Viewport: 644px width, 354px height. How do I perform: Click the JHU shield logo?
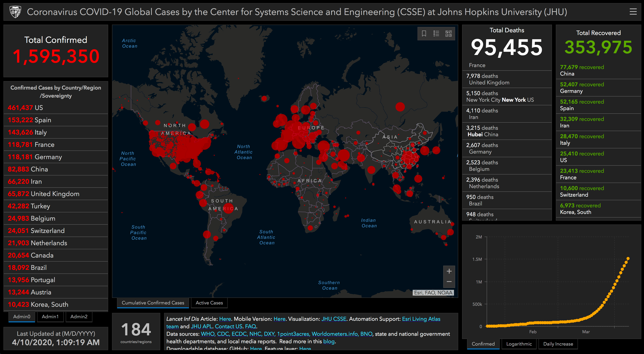[15, 12]
